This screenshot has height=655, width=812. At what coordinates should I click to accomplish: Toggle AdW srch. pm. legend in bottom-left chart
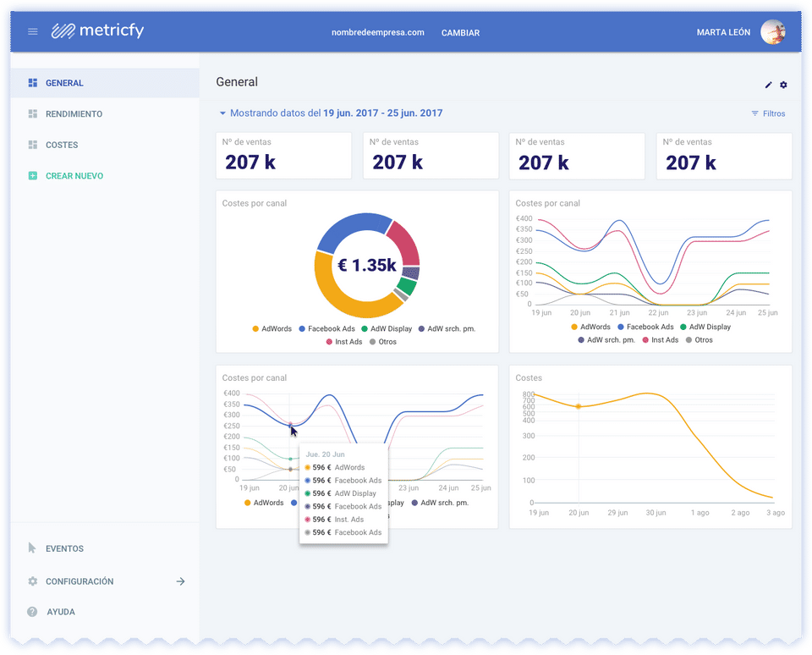(440, 503)
